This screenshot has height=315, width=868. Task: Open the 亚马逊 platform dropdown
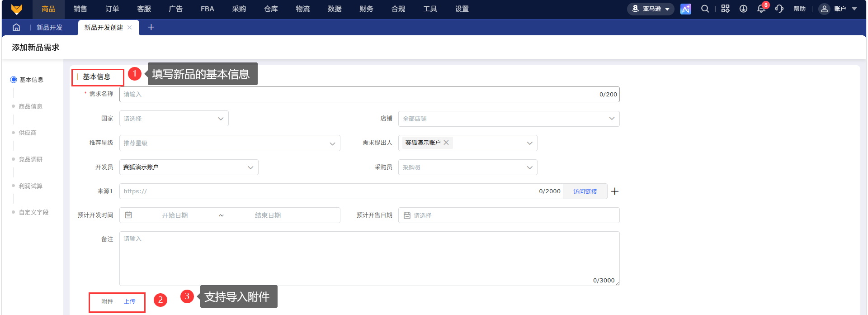coord(650,9)
